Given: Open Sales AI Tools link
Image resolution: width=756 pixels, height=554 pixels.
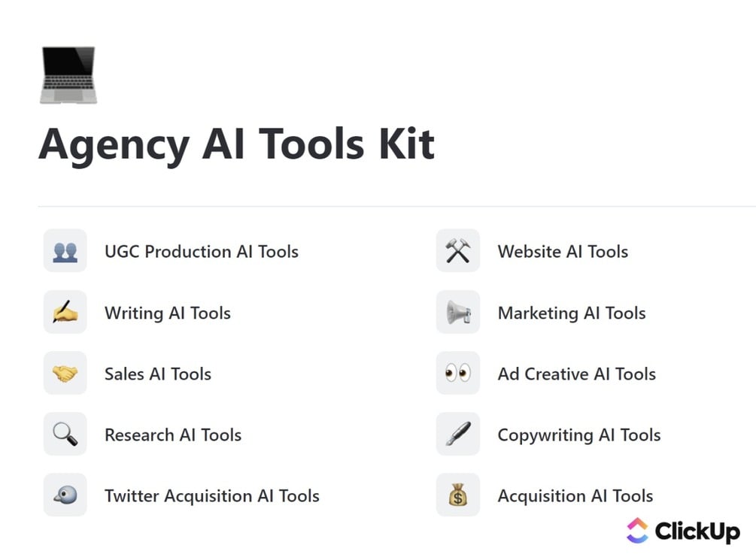Looking at the screenshot, I should click(157, 374).
